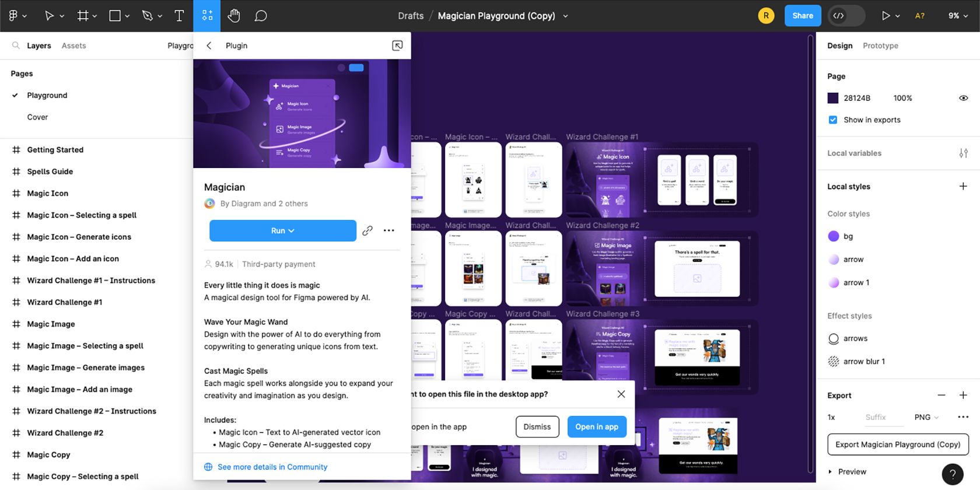Pop out plugin panel to window
980x490 pixels.
click(397, 45)
